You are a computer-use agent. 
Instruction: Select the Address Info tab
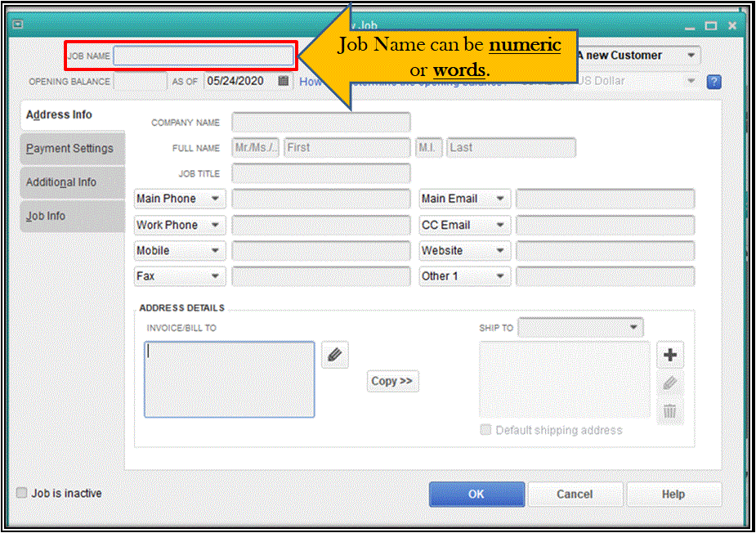tap(72, 114)
